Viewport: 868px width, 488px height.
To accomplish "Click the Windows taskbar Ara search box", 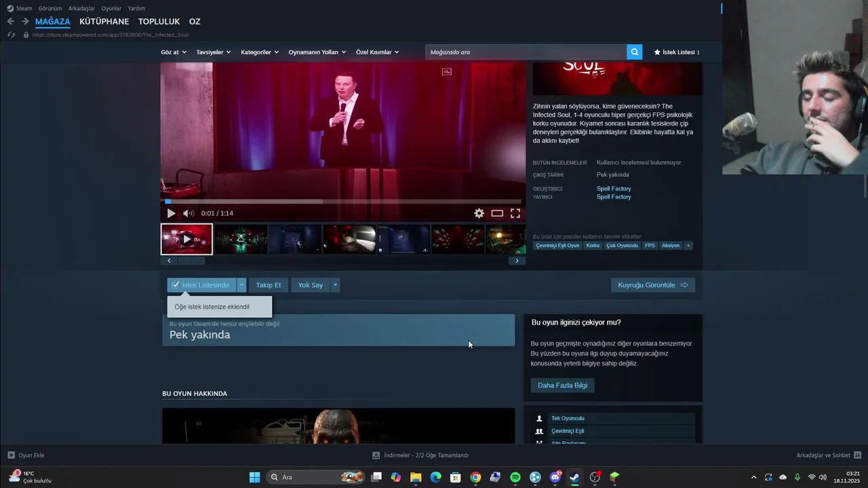I will pos(317,477).
